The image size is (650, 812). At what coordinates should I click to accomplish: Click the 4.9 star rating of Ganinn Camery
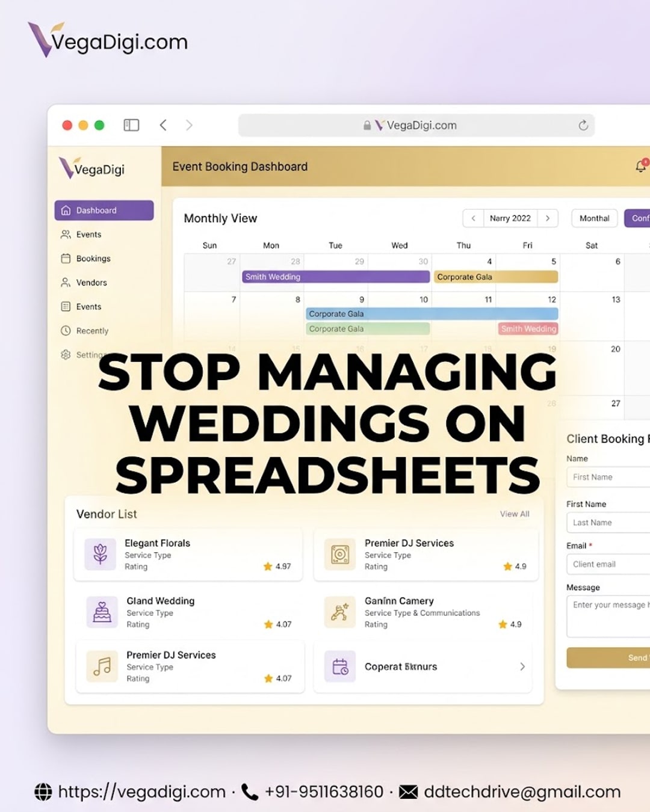[x=510, y=624]
